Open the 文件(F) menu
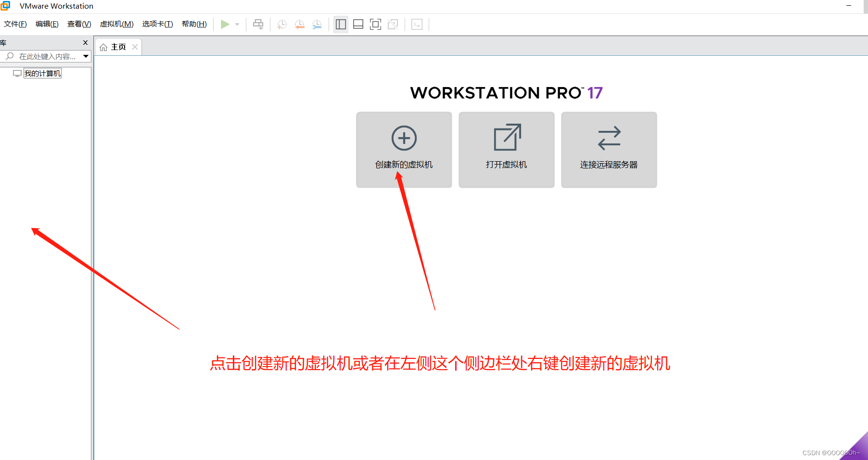Screen dimensions: 868x460 15,24
